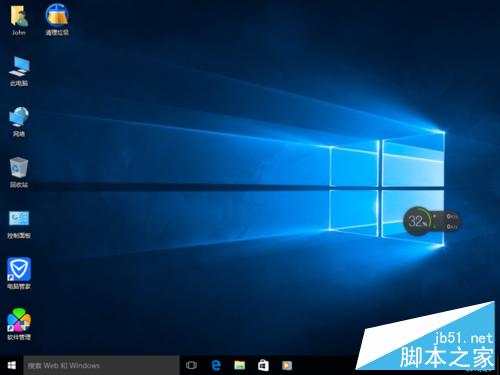
Task: Launch Microsoft Edge from the taskbar
Action: click(216, 365)
